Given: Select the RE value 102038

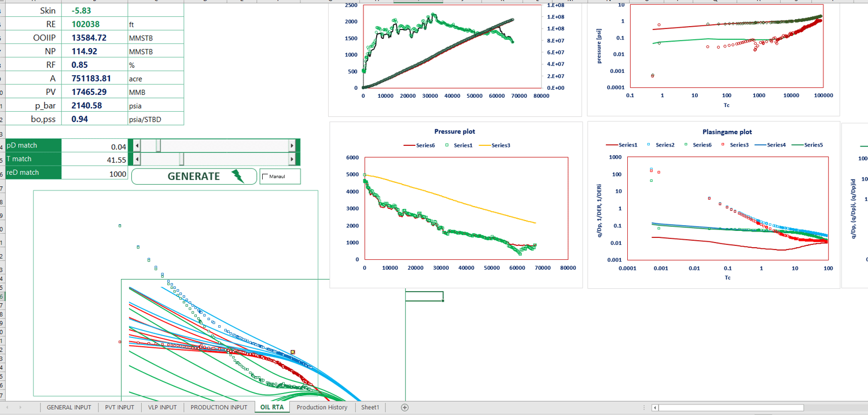Looking at the screenshot, I should coord(94,24).
